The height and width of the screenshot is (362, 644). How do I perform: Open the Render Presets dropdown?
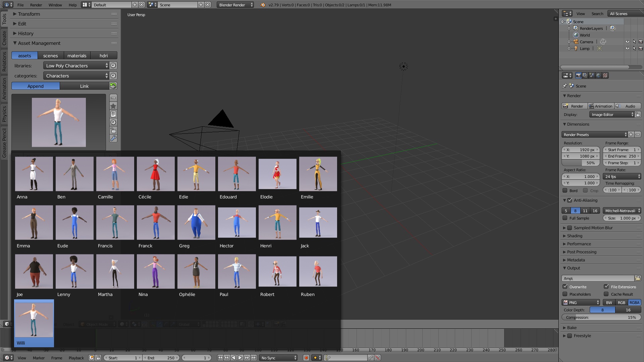point(594,134)
